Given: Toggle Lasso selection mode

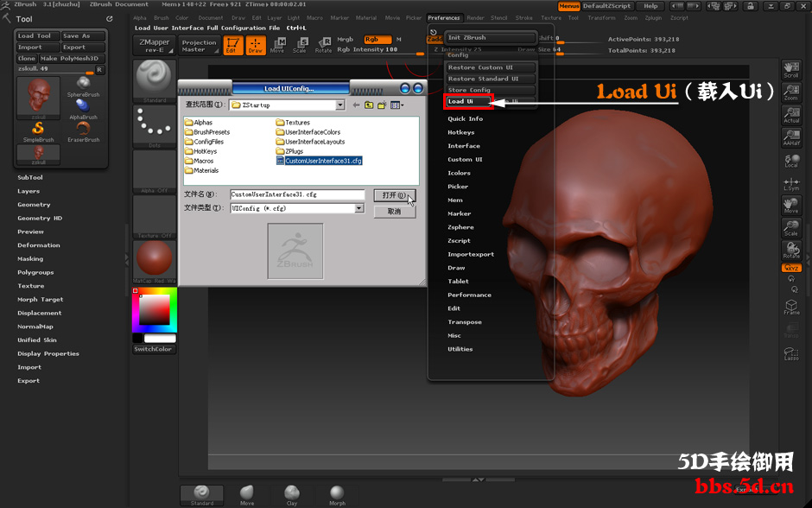Looking at the screenshot, I should point(791,352).
